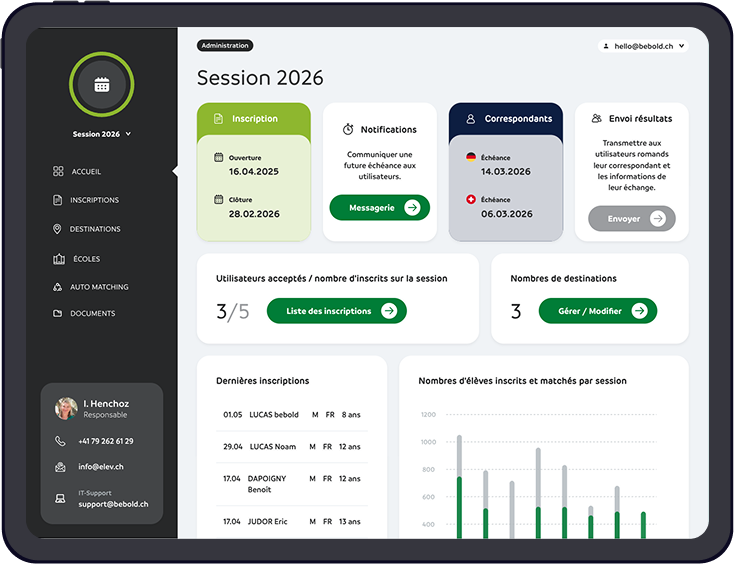Click the Écoles map icon in sidebar
This screenshot has height=564, width=734.
58,259
